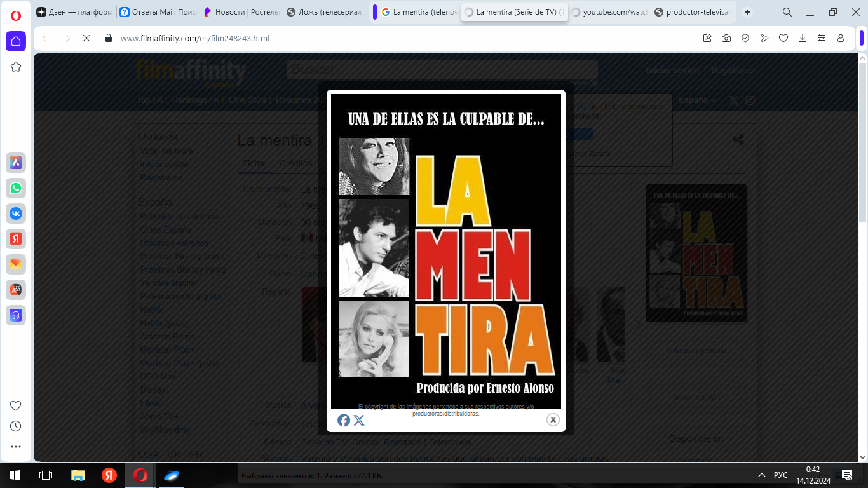868x488 pixels.
Task: Switch to the youtube.com/watch tab
Action: (609, 12)
